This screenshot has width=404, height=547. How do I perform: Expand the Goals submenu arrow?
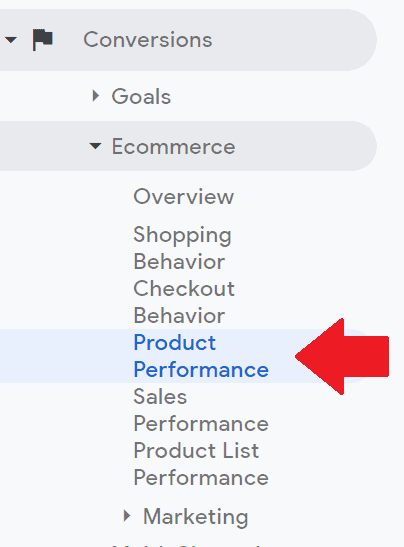[96, 96]
